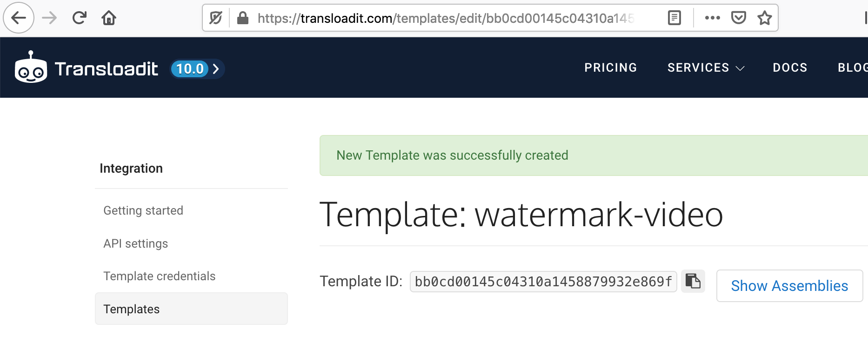Open the tracking protection shield icon
The width and height of the screenshot is (868, 337).
216,18
